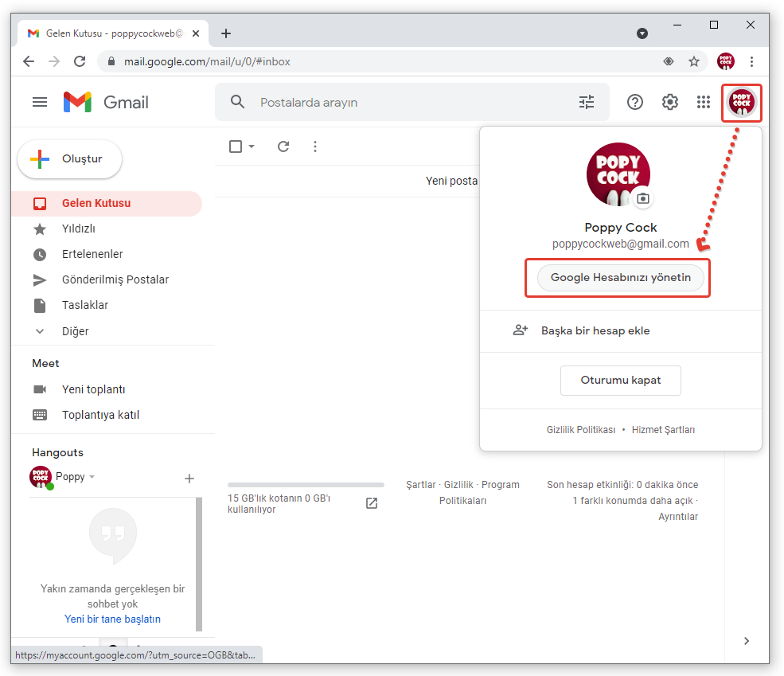Click Google Hesabınızı yönetin button
Screen dimensions: 784x676
click(621, 278)
